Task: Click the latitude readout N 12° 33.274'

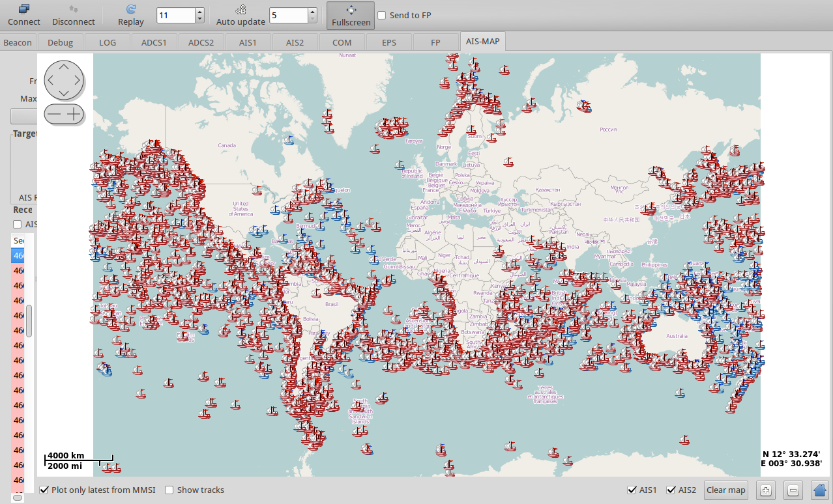Action: coord(791,454)
